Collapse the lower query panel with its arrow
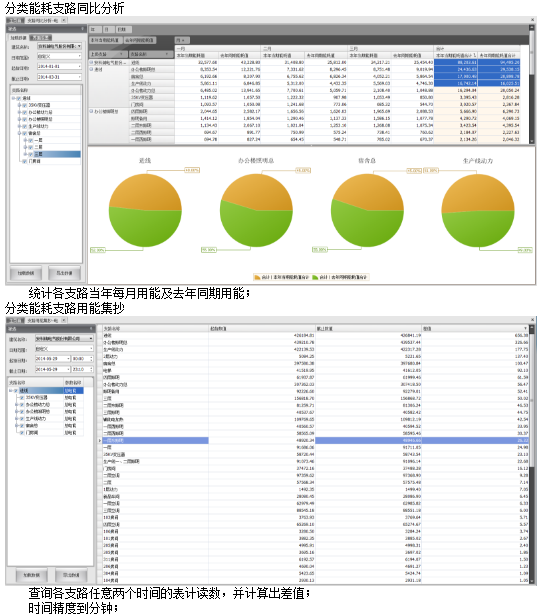The width and height of the screenshot is (541, 616). tap(92, 328)
